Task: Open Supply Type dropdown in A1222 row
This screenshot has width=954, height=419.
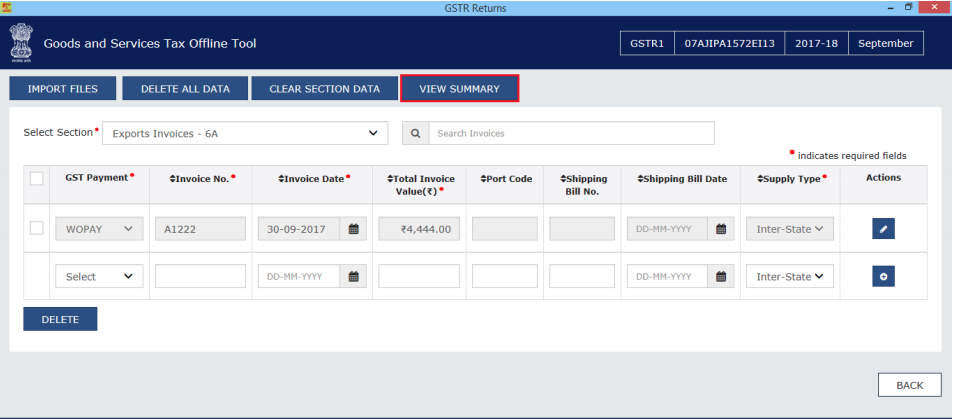Action: tap(790, 229)
